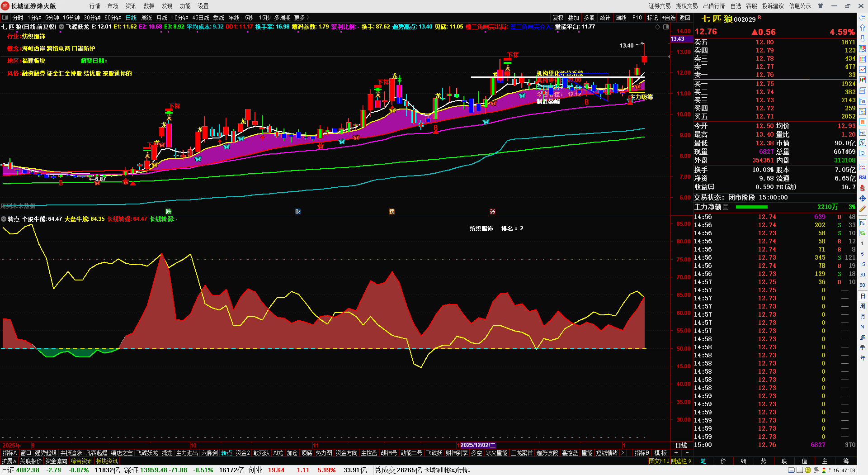Click the main fund net amount list icon
868x475 pixels.
coord(726,207)
